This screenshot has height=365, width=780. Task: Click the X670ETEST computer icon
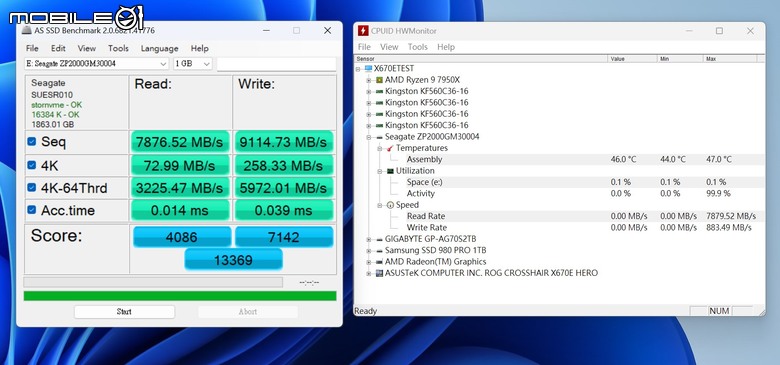[x=369, y=68]
